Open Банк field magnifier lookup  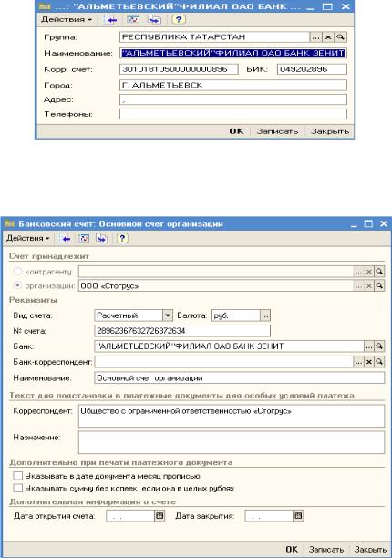[x=379, y=346]
